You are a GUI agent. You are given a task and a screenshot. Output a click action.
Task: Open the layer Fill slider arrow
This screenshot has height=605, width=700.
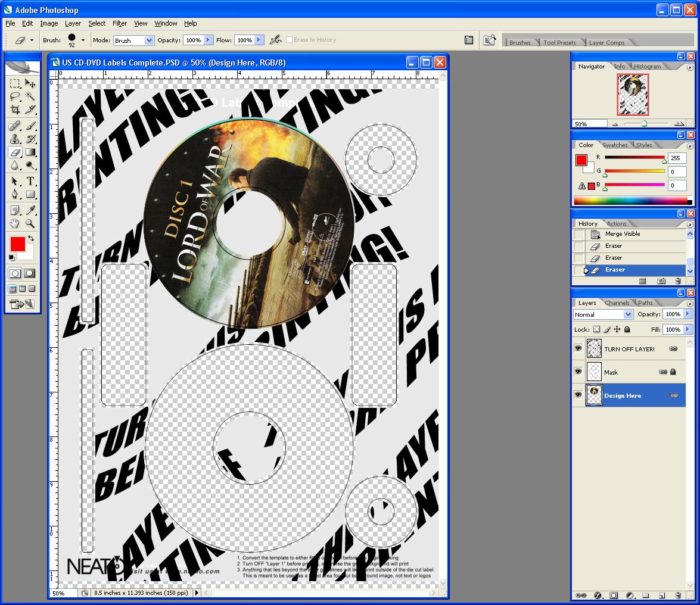pos(687,329)
